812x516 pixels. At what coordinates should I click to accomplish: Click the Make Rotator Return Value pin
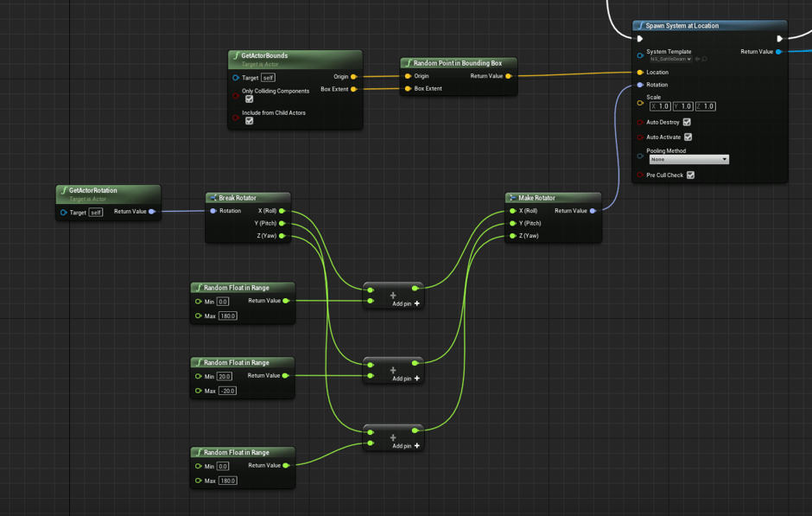[x=593, y=211]
